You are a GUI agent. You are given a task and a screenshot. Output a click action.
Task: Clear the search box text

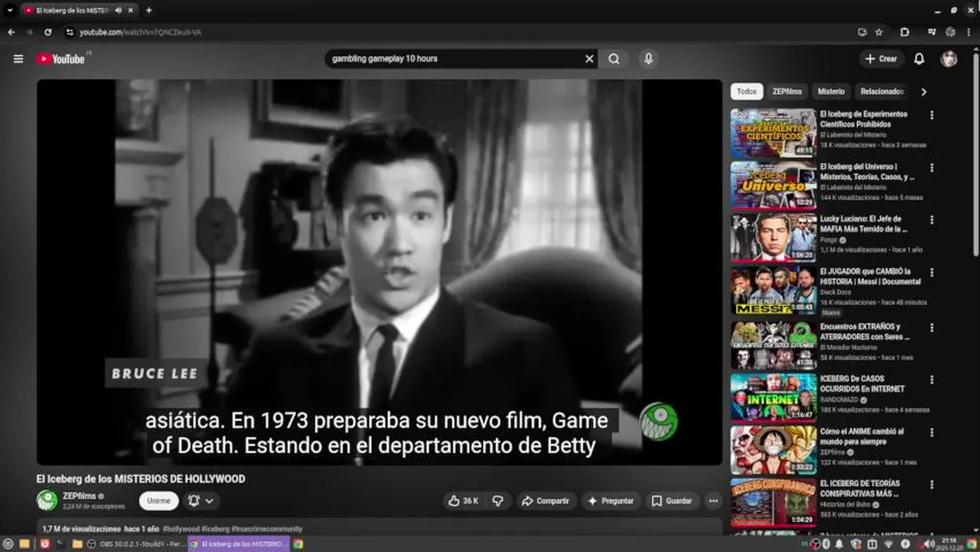click(590, 59)
